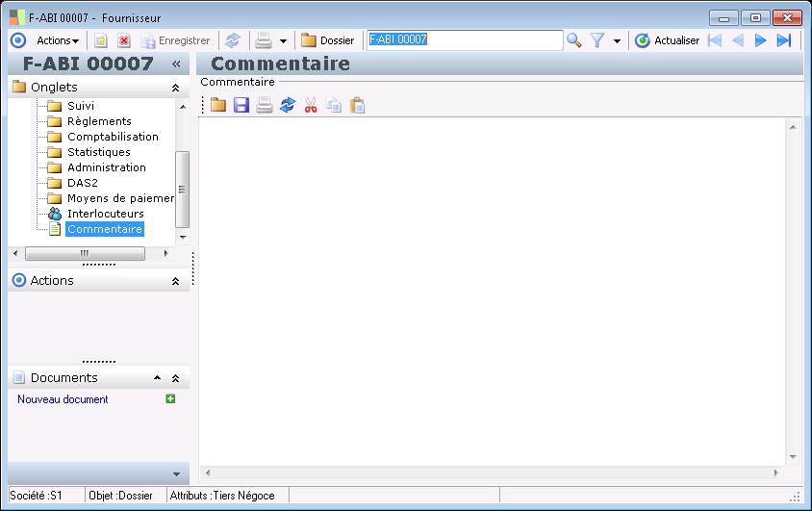
Task: Select Administration in the tree
Action: click(107, 167)
